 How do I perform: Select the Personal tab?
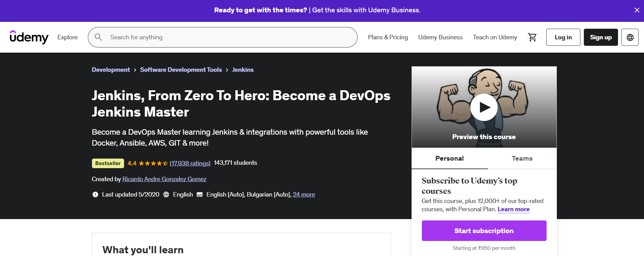tap(449, 159)
